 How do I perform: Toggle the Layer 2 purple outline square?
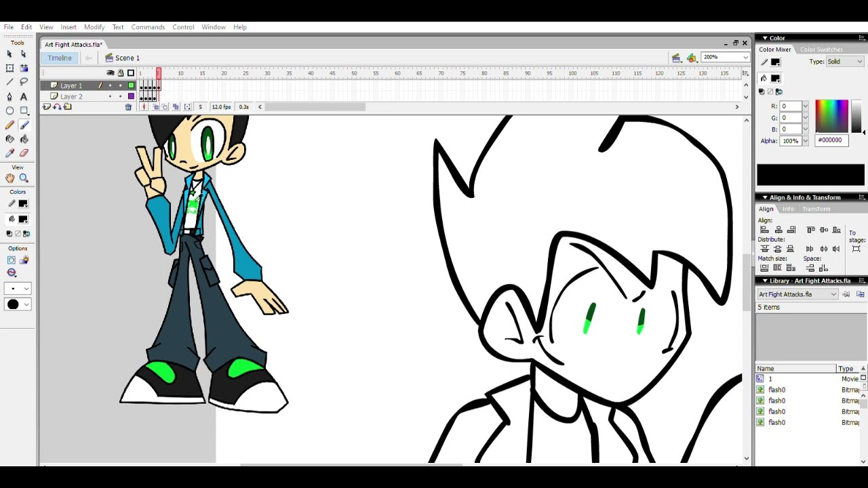coord(131,96)
